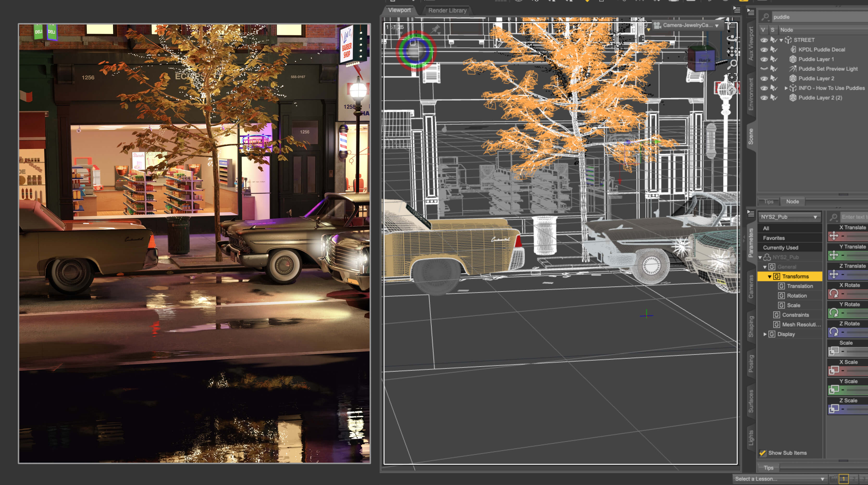This screenshot has height=485, width=868.
Task: Click the Z Scale icon
Action: (834, 409)
